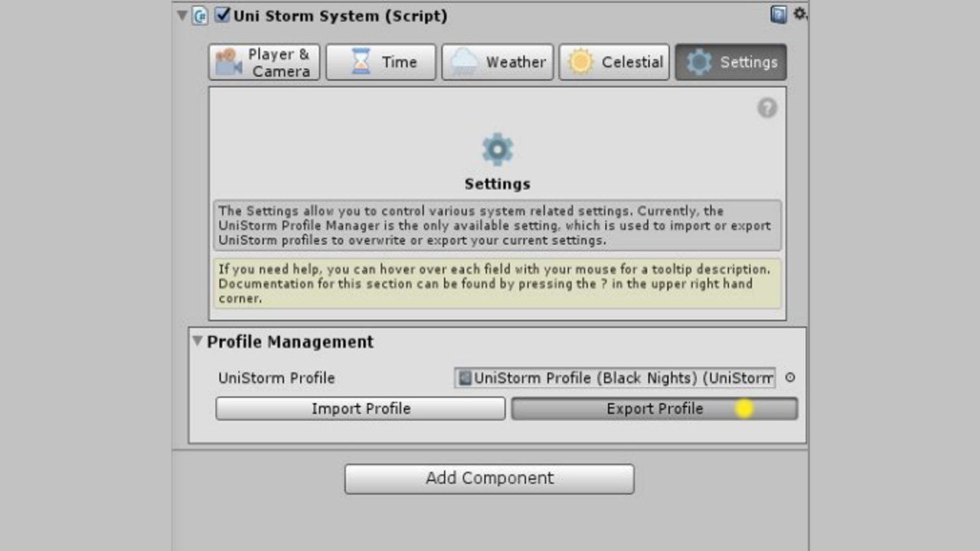Click the large gear icon above Settings heading
Screen dimensions: 980x551
[497, 149]
